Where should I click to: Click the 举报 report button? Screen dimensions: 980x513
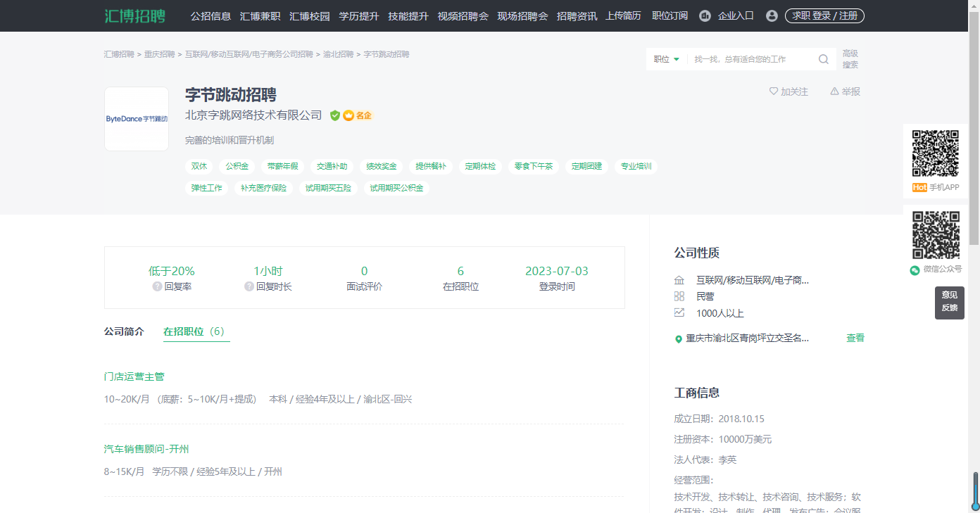[845, 91]
